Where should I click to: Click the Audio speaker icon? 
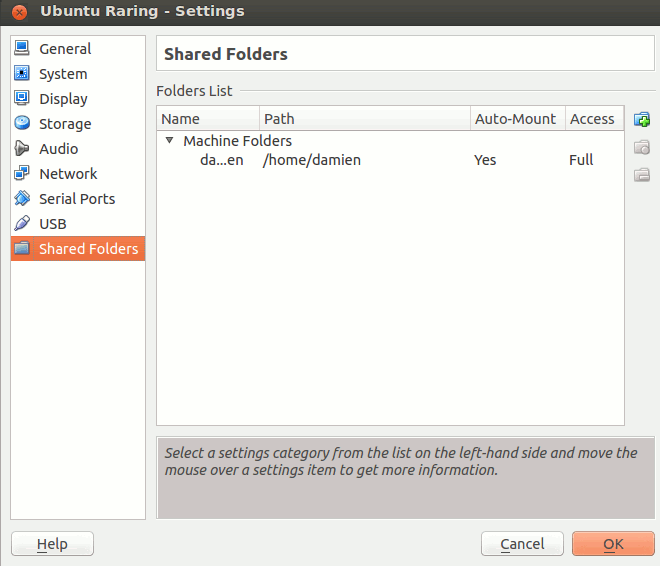coord(21,148)
